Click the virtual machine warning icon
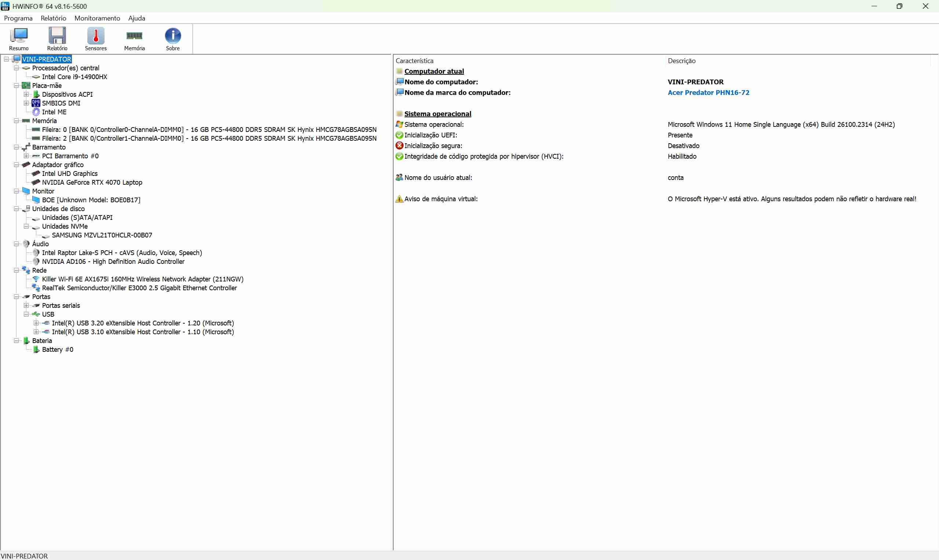The width and height of the screenshot is (939, 560). tap(399, 199)
